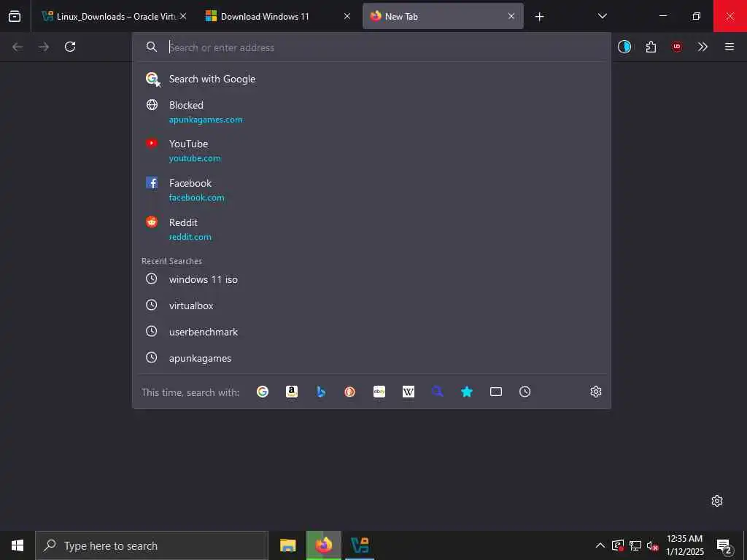Open File Explorer from the taskbar
This screenshot has height=560, width=747.
pyautogui.click(x=287, y=545)
